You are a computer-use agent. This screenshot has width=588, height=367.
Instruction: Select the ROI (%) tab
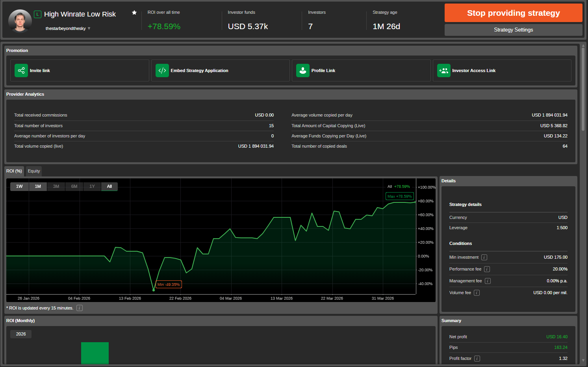[x=14, y=171]
